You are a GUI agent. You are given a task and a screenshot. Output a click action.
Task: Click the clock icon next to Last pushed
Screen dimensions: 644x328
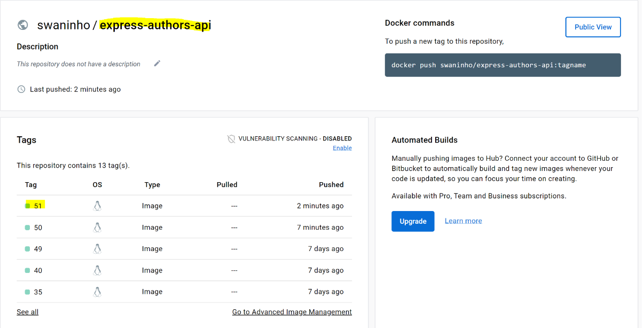(x=21, y=89)
